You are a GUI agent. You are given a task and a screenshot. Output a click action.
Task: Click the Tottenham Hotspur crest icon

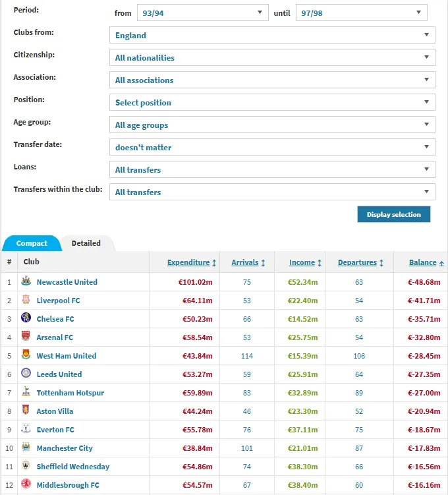coord(26,393)
